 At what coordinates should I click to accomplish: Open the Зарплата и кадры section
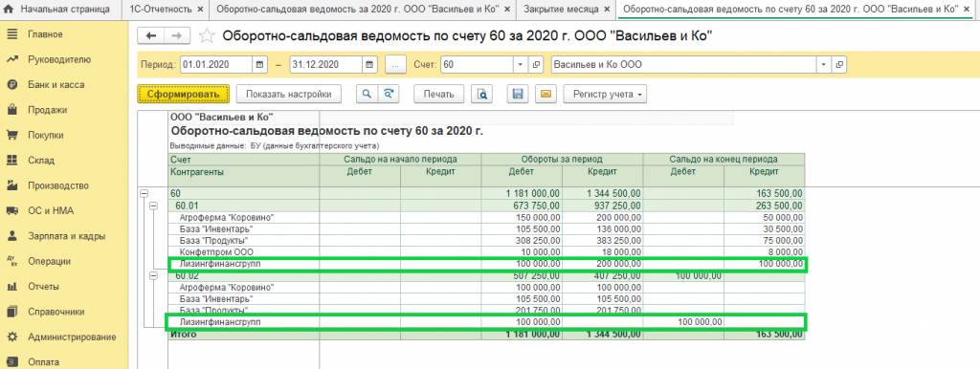click(x=66, y=237)
